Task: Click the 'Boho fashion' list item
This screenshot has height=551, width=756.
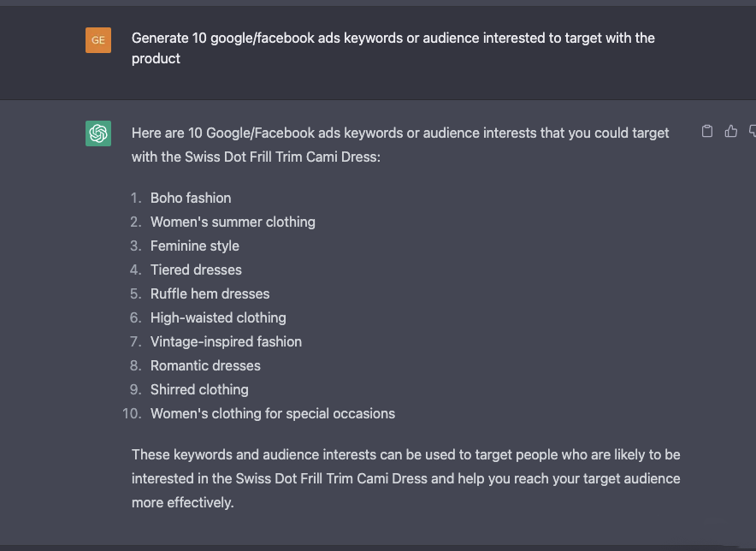Action: coord(191,198)
